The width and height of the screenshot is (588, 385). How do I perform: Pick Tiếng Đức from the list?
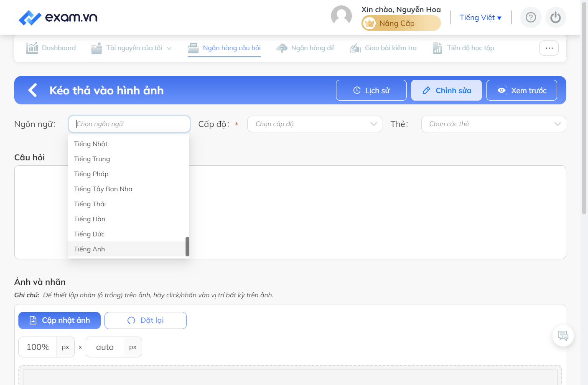[129, 234]
